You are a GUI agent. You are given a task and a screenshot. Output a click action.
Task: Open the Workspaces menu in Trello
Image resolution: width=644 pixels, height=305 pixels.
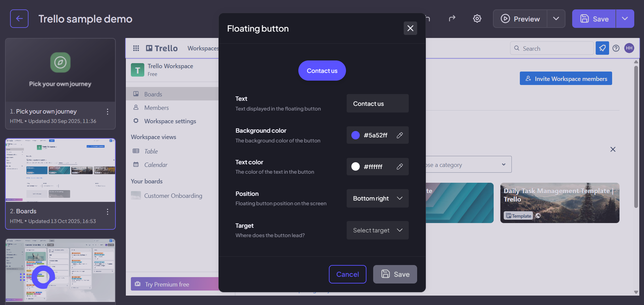(203, 48)
